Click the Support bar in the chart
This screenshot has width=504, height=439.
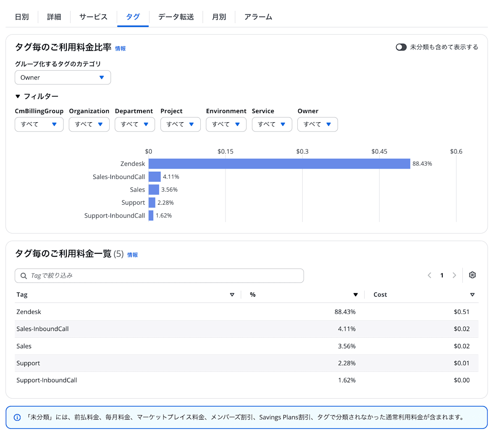pyautogui.click(x=152, y=202)
